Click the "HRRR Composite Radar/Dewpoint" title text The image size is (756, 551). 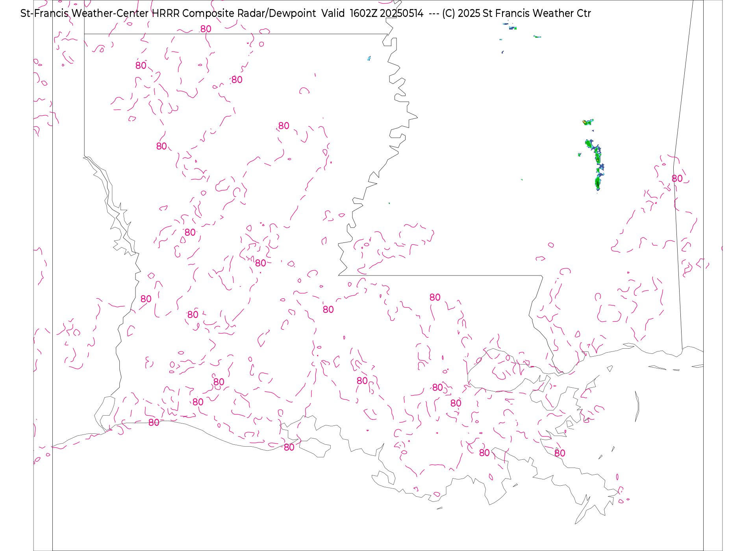[234, 14]
